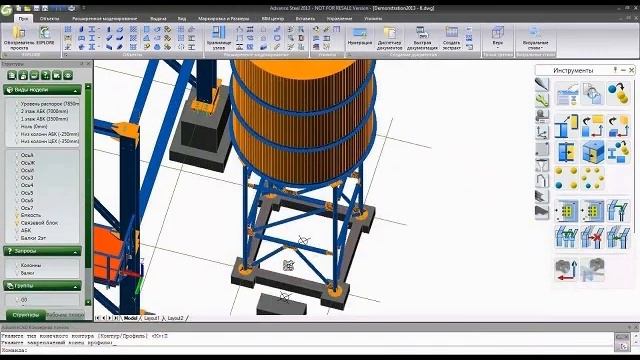Toggle visibility bulb for Балки 2эт

click(17, 238)
